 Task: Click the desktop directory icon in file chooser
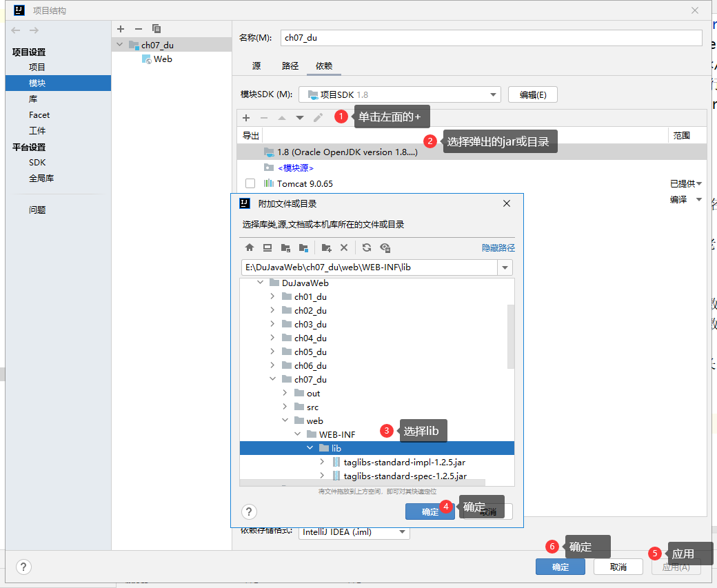(x=267, y=247)
